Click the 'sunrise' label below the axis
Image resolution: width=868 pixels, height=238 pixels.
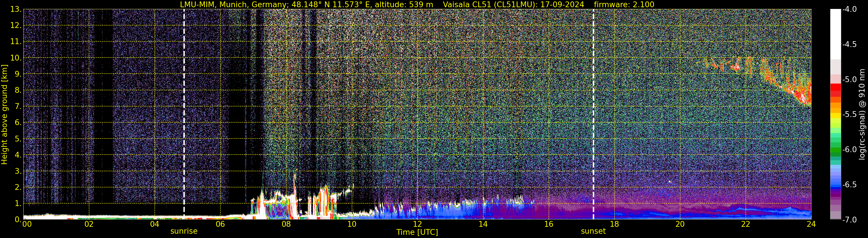[x=184, y=231]
